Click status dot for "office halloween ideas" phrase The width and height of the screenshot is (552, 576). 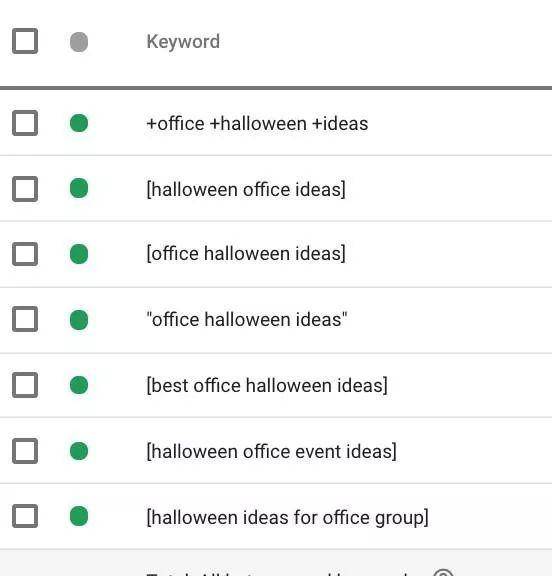click(79, 320)
